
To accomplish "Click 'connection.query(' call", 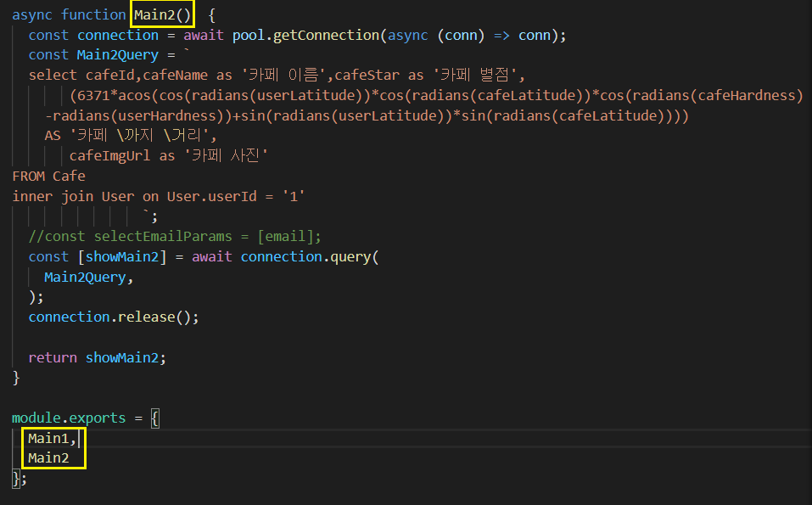I will [310, 257].
